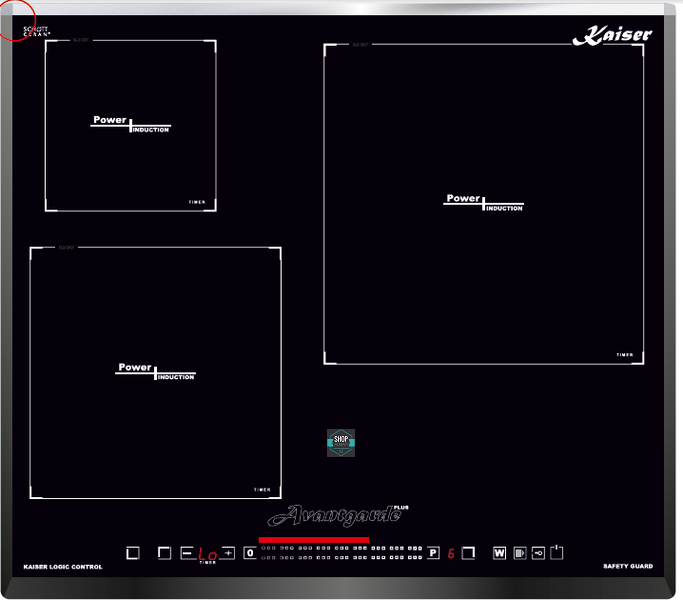Tap the timer minus key
This screenshot has height=600, width=683.
(x=187, y=553)
